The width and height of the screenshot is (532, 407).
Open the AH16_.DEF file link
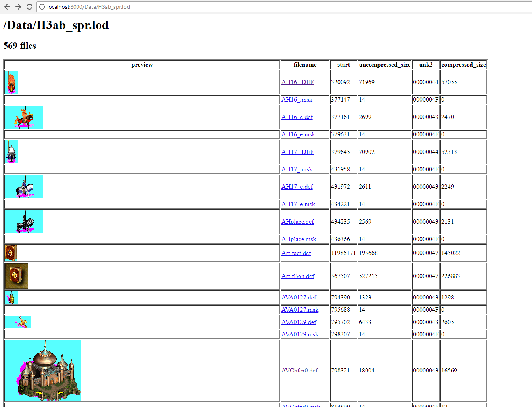[297, 82]
